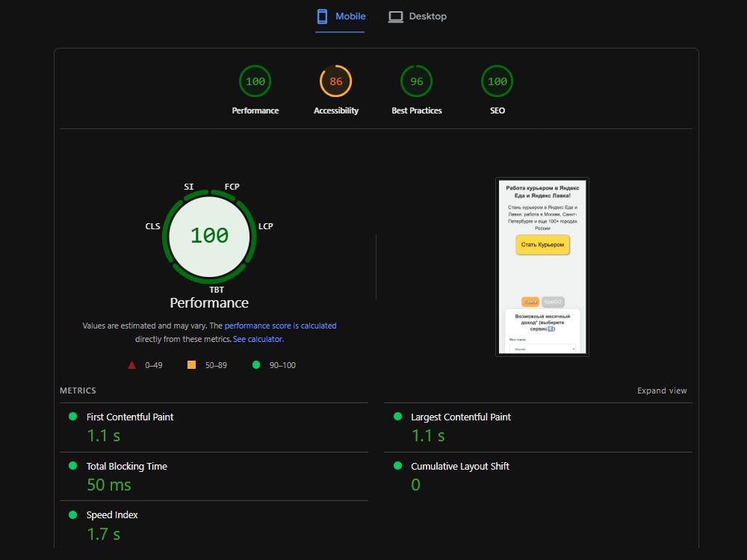This screenshot has height=560, width=747.
Task: Click the FCP label on the gauge
Action: point(232,187)
